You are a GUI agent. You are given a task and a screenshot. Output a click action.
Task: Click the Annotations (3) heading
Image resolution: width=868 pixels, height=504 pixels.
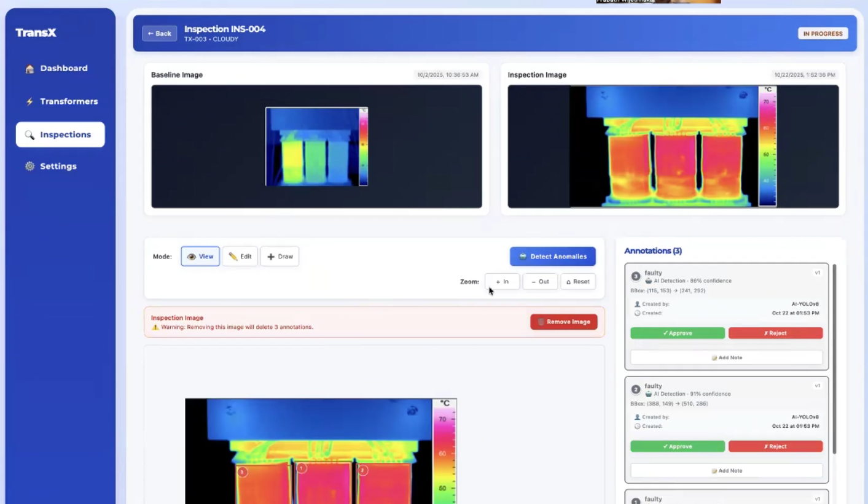[x=653, y=251]
